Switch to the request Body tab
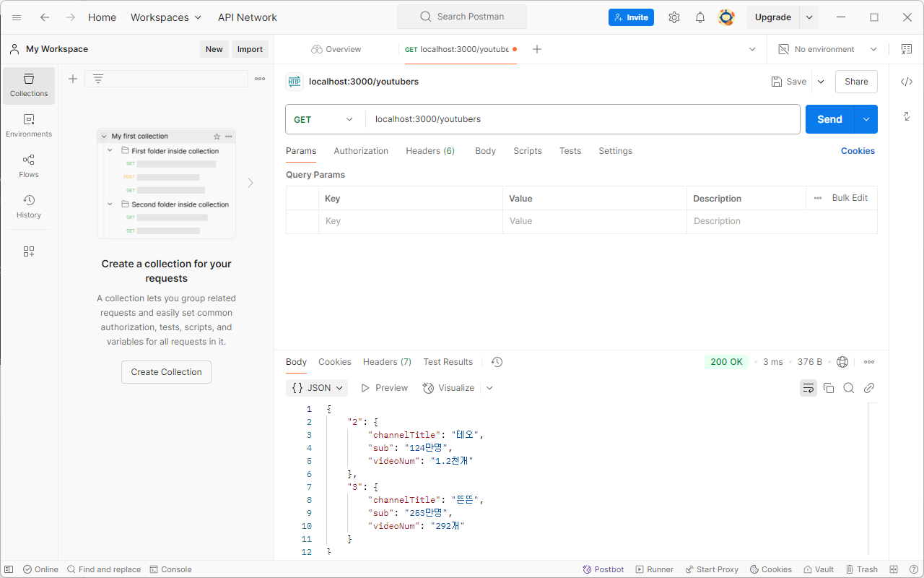This screenshot has width=924, height=578. 485,151
